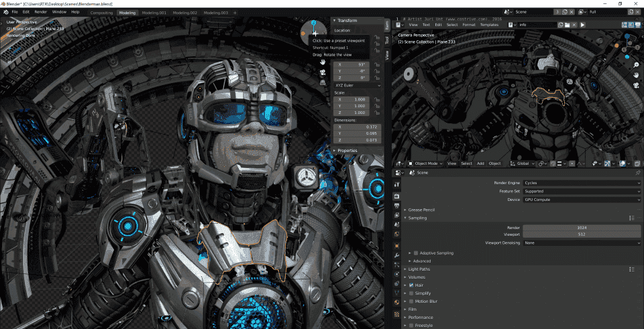
Task: Open the File menu
Action: (x=15, y=12)
